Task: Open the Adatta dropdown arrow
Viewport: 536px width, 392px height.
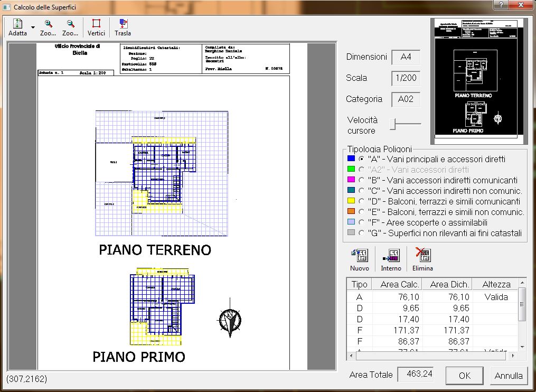Action: tap(33, 27)
